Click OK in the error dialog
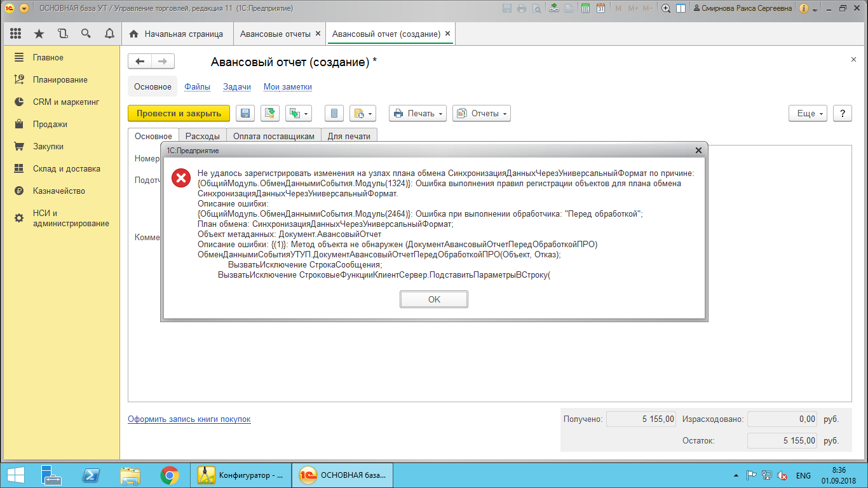Viewport: 868px width, 488px height. pyautogui.click(x=434, y=299)
